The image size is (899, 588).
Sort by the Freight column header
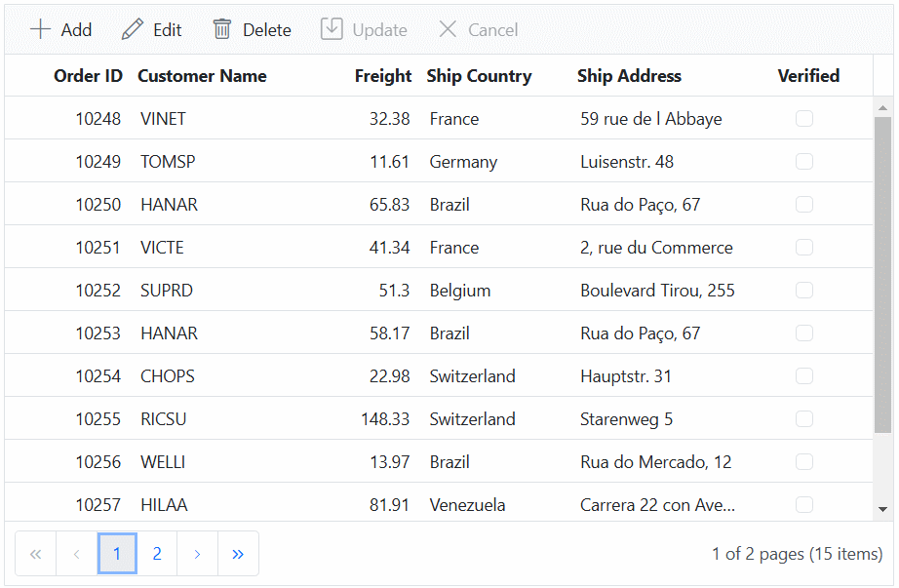point(382,76)
